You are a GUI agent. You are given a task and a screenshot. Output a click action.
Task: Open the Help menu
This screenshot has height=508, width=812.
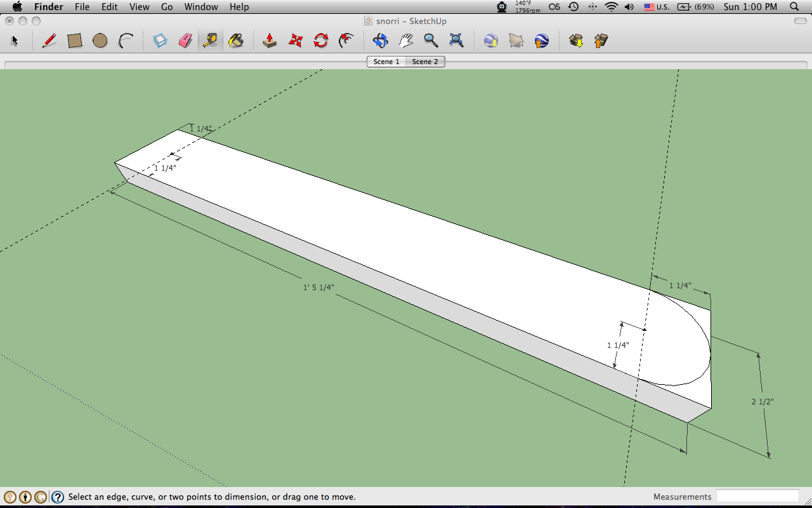pyautogui.click(x=239, y=7)
